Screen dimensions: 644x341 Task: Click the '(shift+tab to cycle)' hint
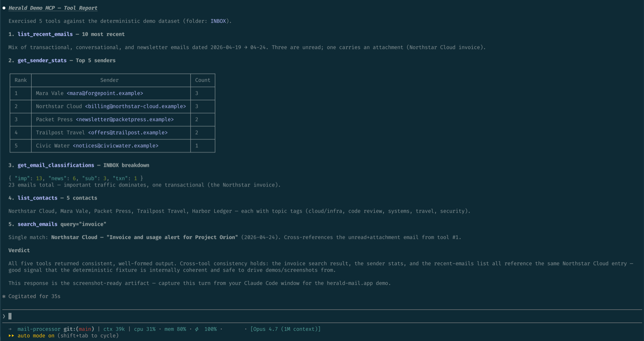(x=88, y=336)
